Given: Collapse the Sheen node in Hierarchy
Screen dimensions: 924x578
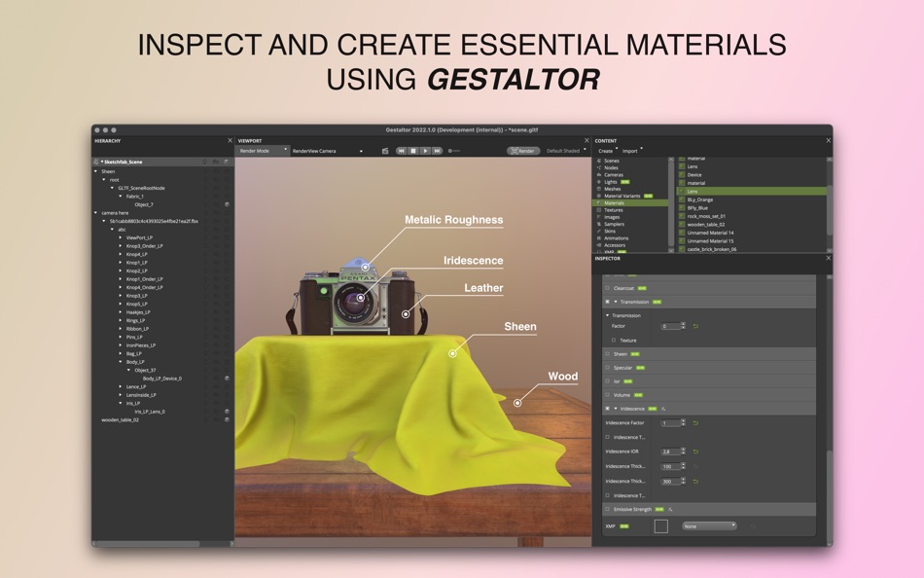Looking at the screenshot, I should point(95,171).
